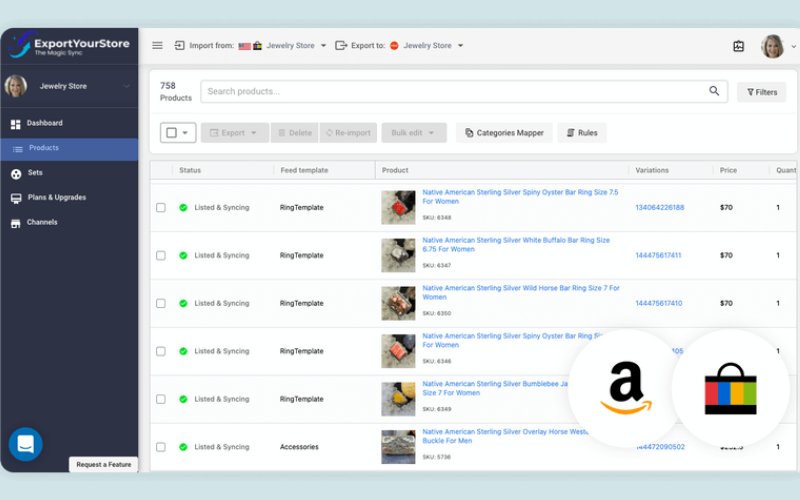Open the Rules button
This screenshot has height=500, width=800.
582,133
